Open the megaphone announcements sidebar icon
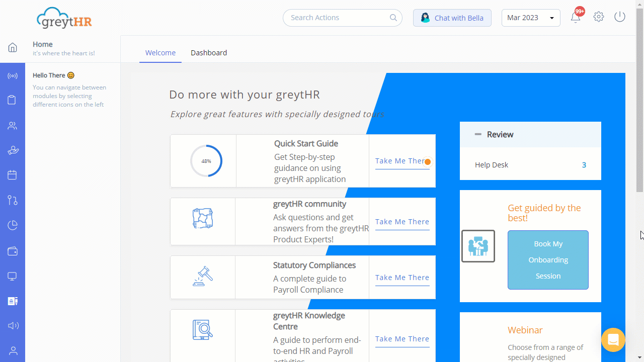 [13, 326]
